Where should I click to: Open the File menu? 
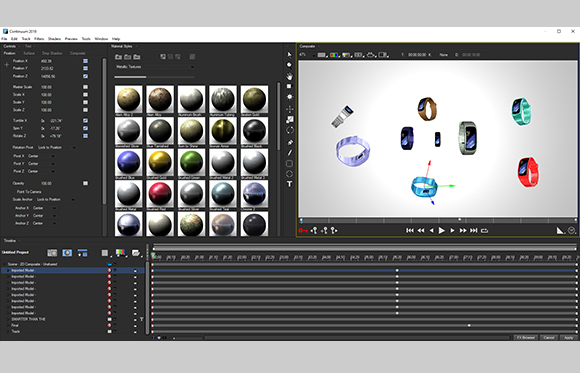point(4,39)
